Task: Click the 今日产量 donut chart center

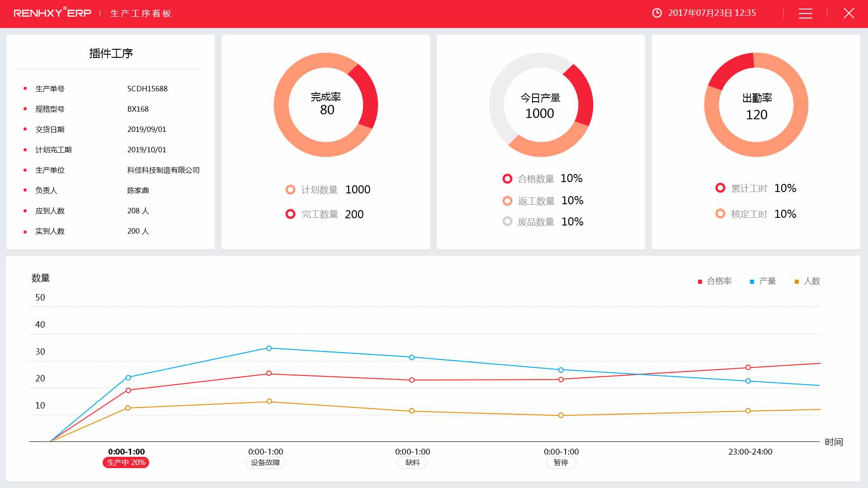Action: tap(541, 104)
